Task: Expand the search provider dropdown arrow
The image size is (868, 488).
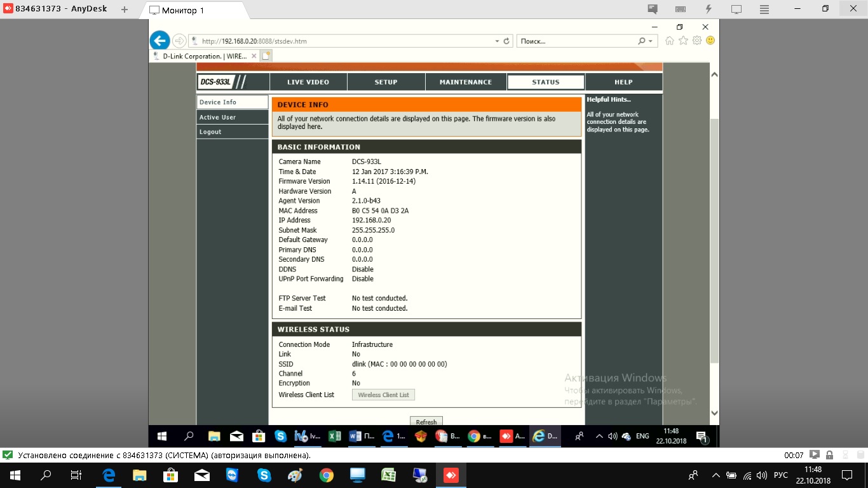Action: [x=650, y=41]
